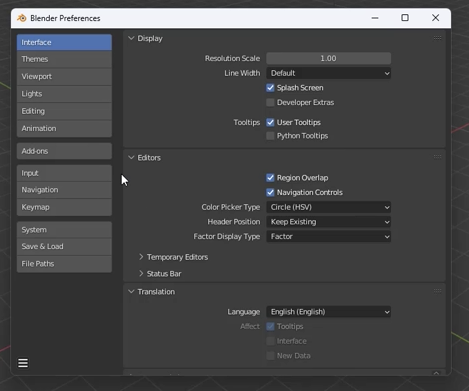Open the Lights preferences tab
This screenshot has height=391, width=469.
click(64, 94)
